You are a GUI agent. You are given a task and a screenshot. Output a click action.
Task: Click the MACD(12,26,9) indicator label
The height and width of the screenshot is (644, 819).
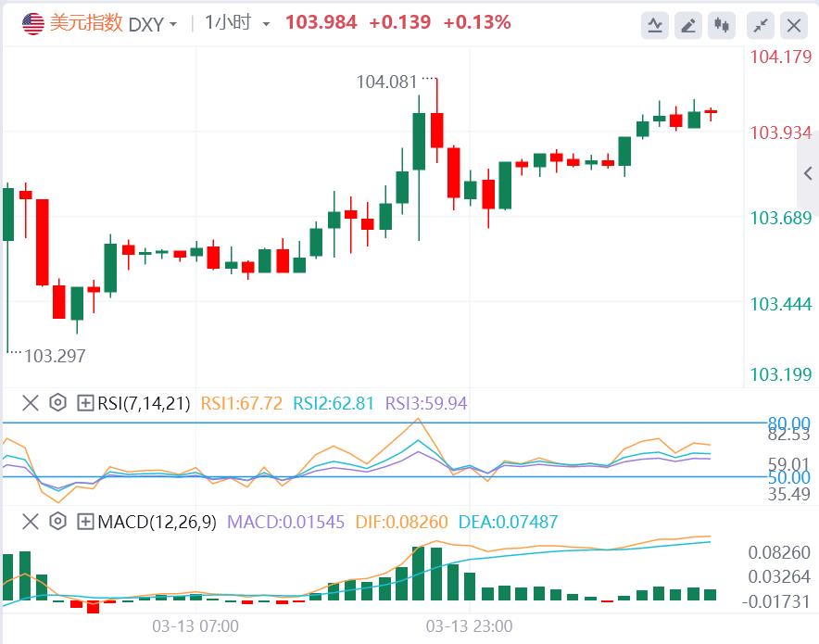157,522
